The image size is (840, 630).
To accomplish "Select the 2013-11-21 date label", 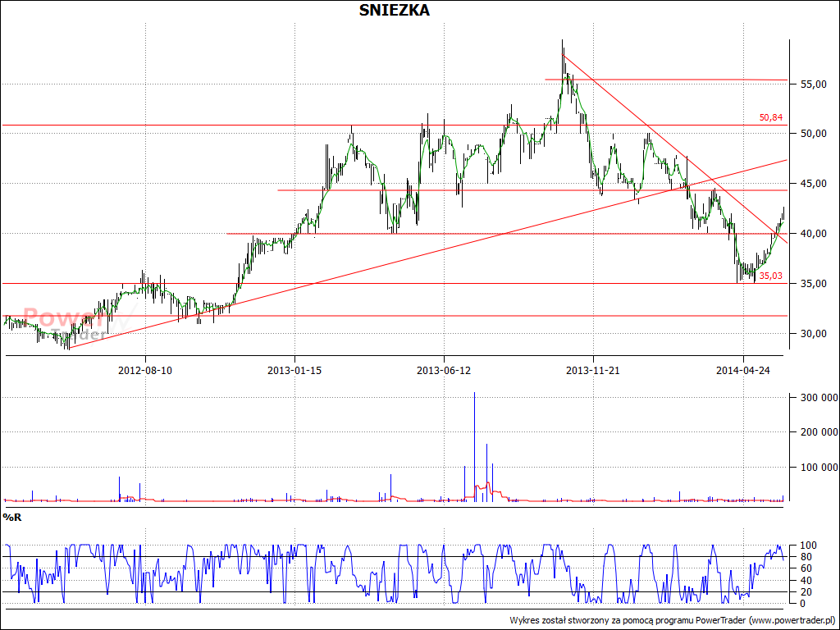I will pyautogui.click(x=593, y=370).
